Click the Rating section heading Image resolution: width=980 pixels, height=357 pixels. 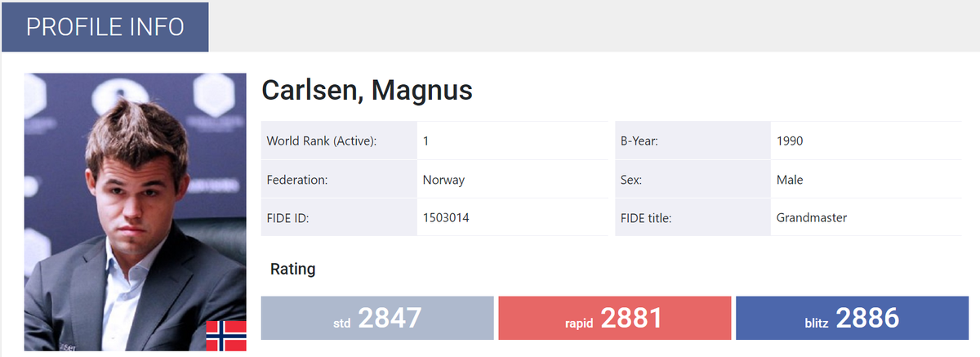[292, 269]
